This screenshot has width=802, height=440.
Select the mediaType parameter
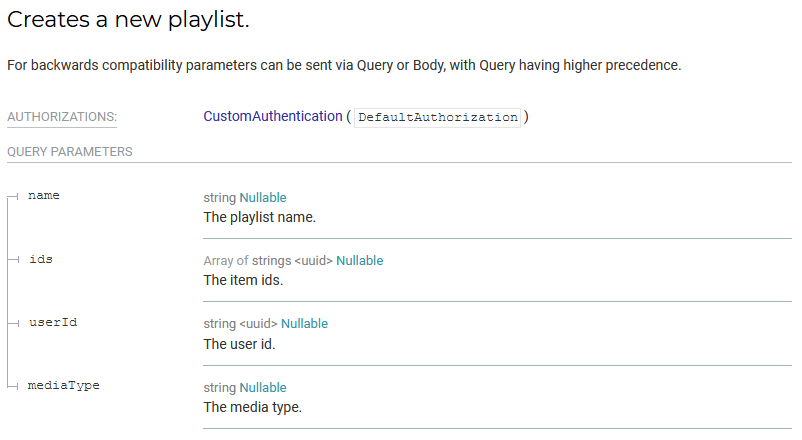[x=63, y=385]
